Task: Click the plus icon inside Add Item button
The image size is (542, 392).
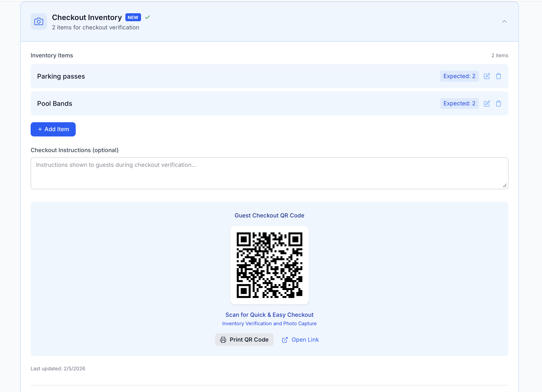Action: [40, 129]
